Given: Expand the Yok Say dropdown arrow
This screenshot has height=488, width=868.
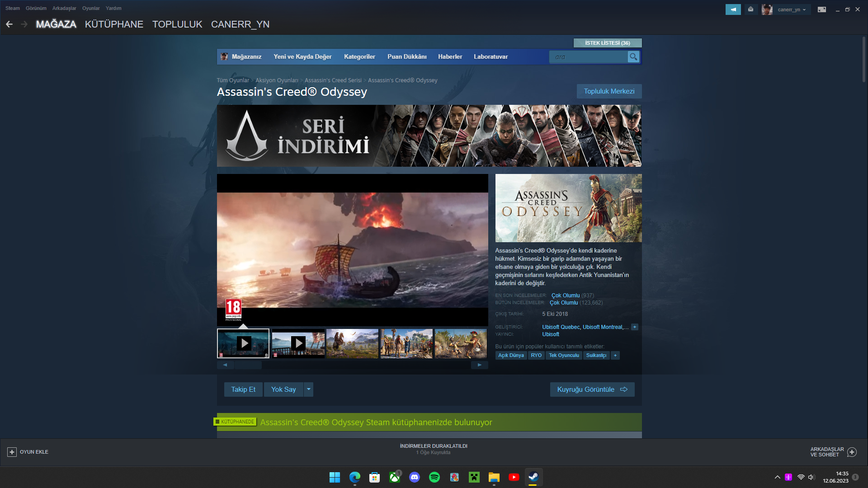Looking at the screenshot, I should click(309, 389).
